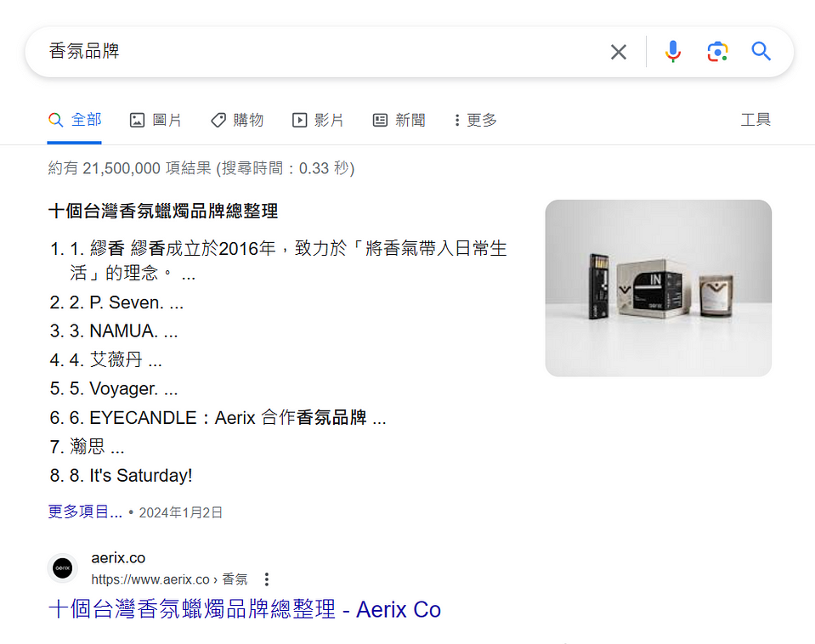This screenshot has width=815, height=644.
Task: Follow the 更多項目... link
Action: point(85,512)
